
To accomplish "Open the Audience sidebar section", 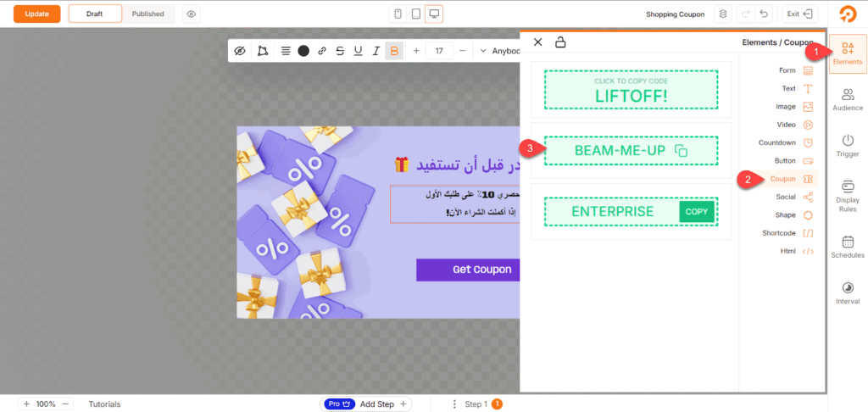I will (848, 100).
